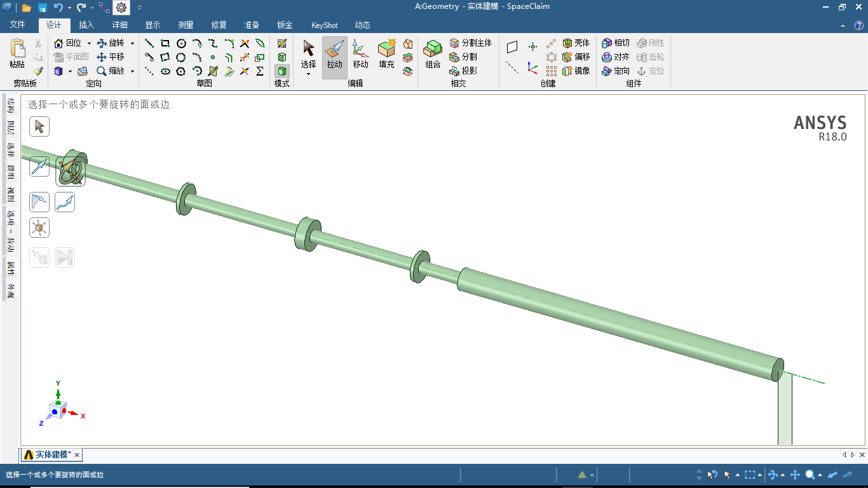Create a plane with the Plane icon
The image size is (868, 488).
(x=512, y=46)
